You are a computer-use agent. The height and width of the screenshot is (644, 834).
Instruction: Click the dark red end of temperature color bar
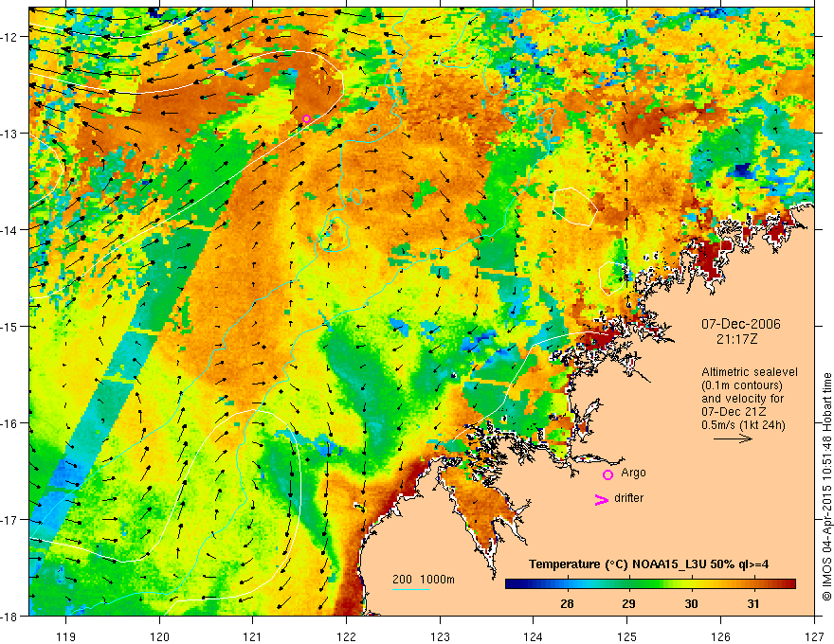tap(789, 584)
